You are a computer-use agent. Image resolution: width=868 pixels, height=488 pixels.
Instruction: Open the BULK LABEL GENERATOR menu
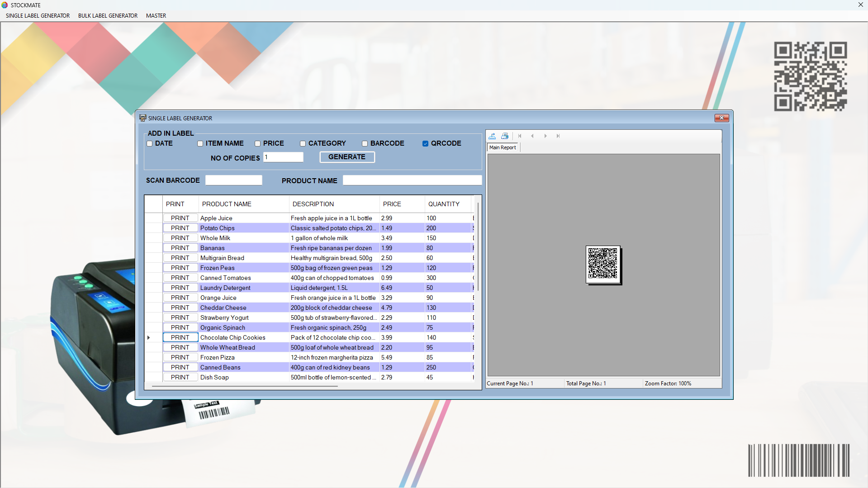(x=108, y=15)
